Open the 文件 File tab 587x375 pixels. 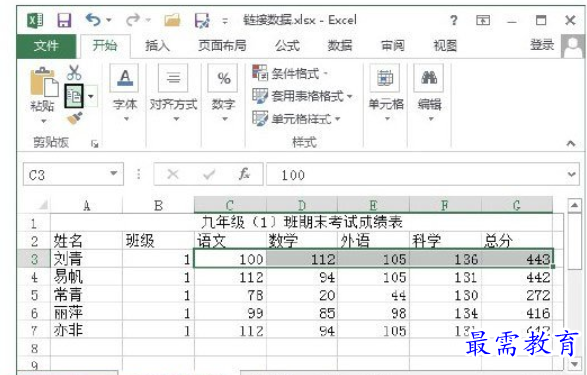[46, 46]
